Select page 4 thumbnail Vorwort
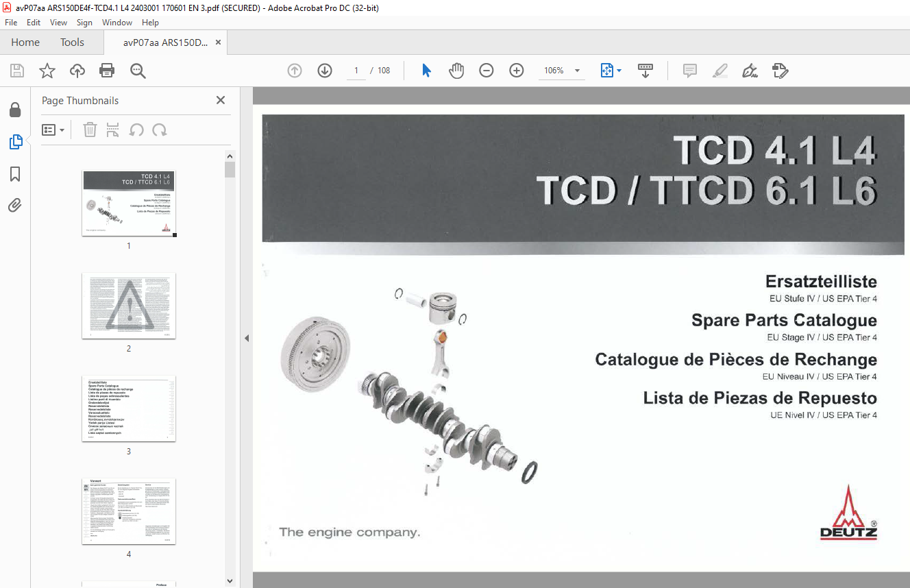 point(129,511)
